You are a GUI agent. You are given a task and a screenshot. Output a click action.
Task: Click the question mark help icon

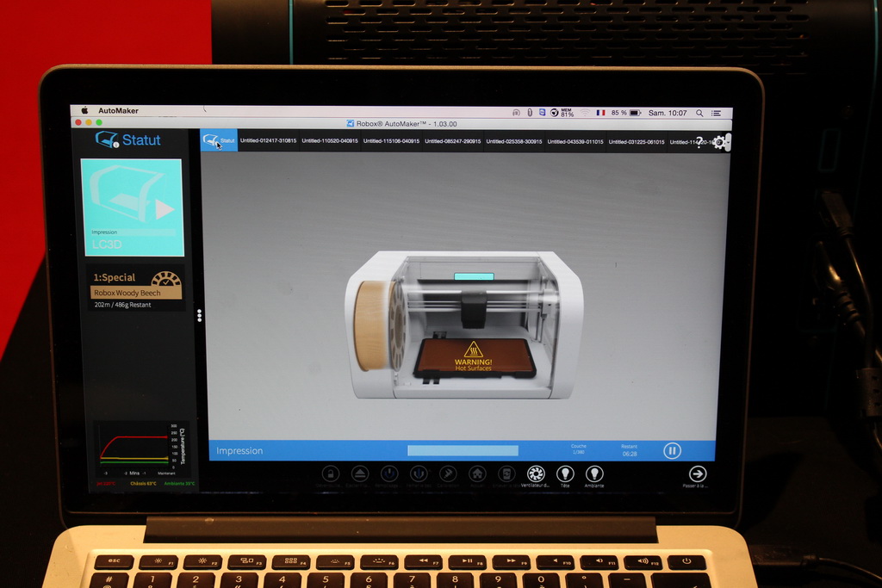click(x=699, y=142)
